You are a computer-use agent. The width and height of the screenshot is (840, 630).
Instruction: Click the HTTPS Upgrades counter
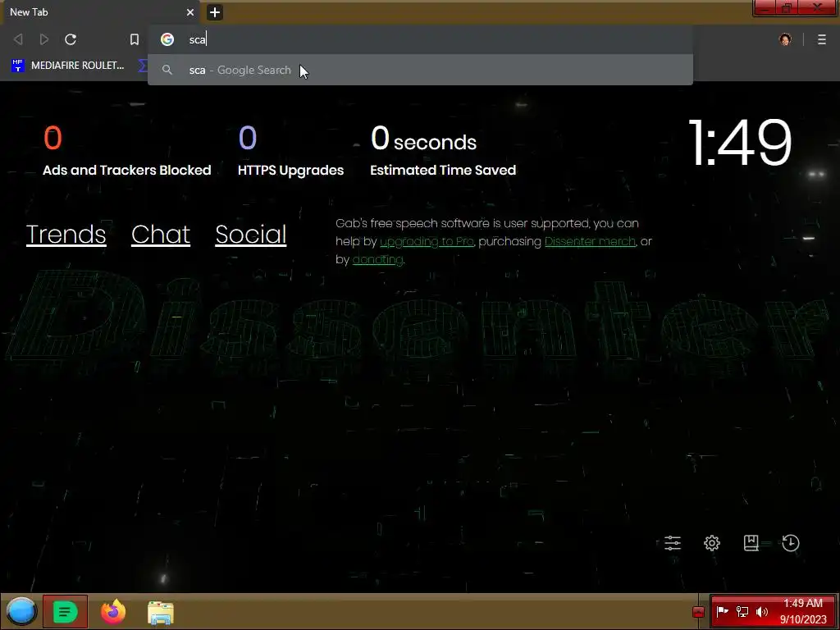coord(290,151)
